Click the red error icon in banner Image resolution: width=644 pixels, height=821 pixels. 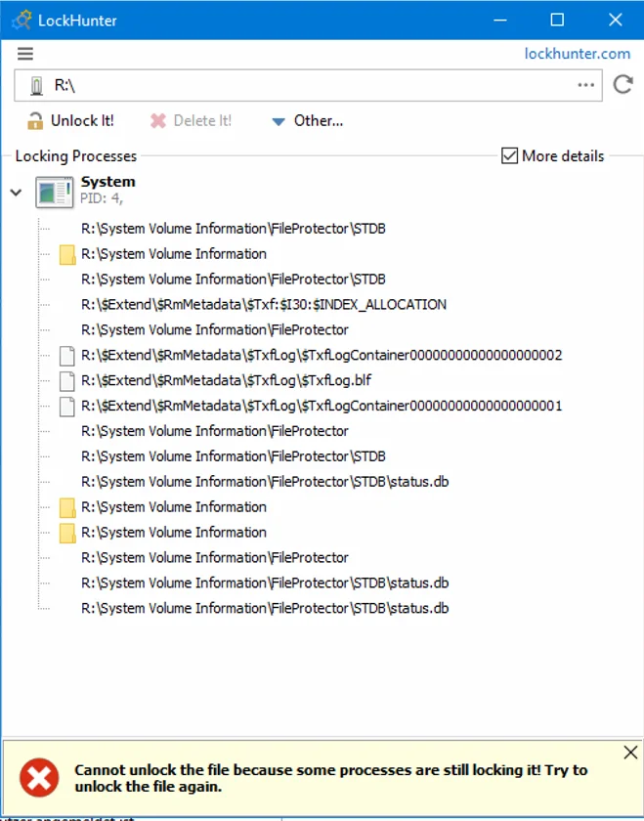coord(39,778)
